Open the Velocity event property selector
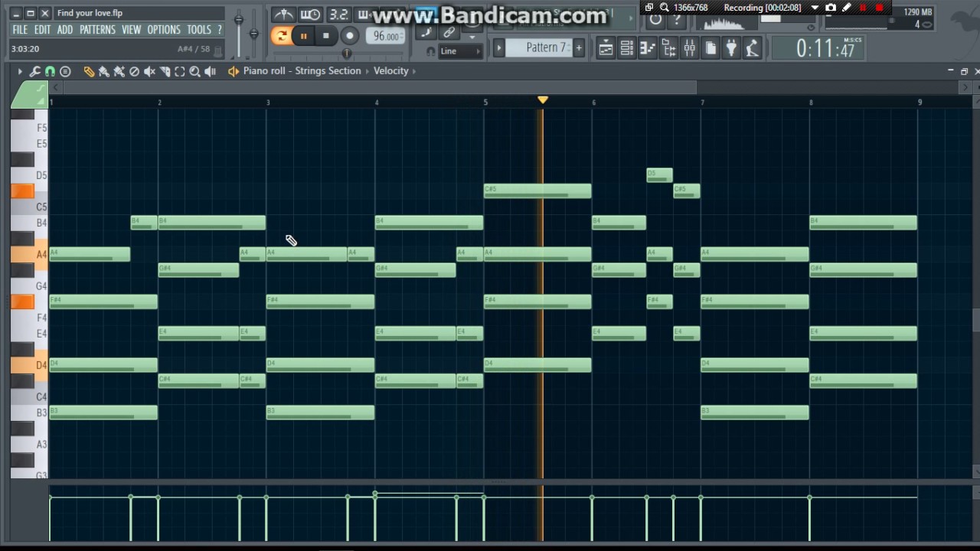Viewport: 980px width, 551px height. click(x=391, y=71)
